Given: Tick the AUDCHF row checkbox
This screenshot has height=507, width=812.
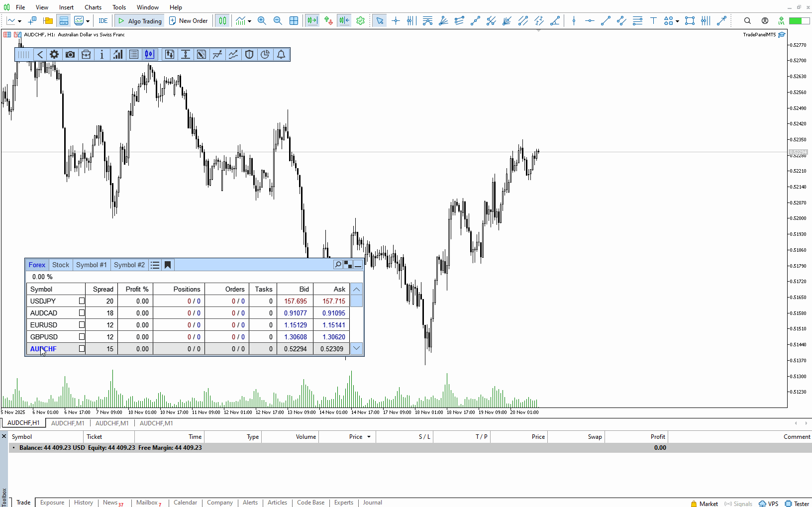Looking at the screenshot, I should click(82, 349).
